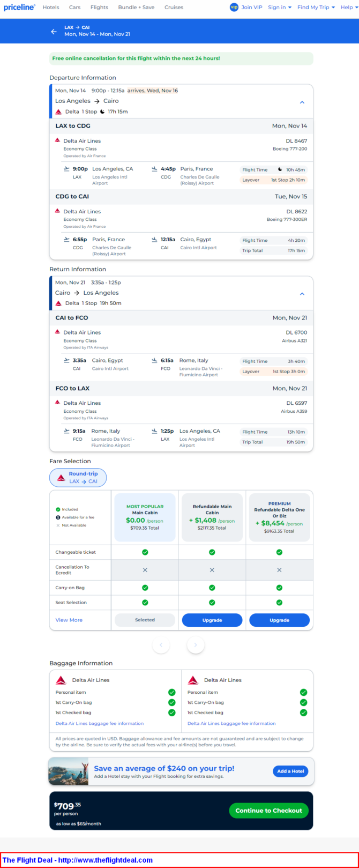Open the Sign in dropdown
Viewport: 359px width, 868px height.
click(280, 8)
